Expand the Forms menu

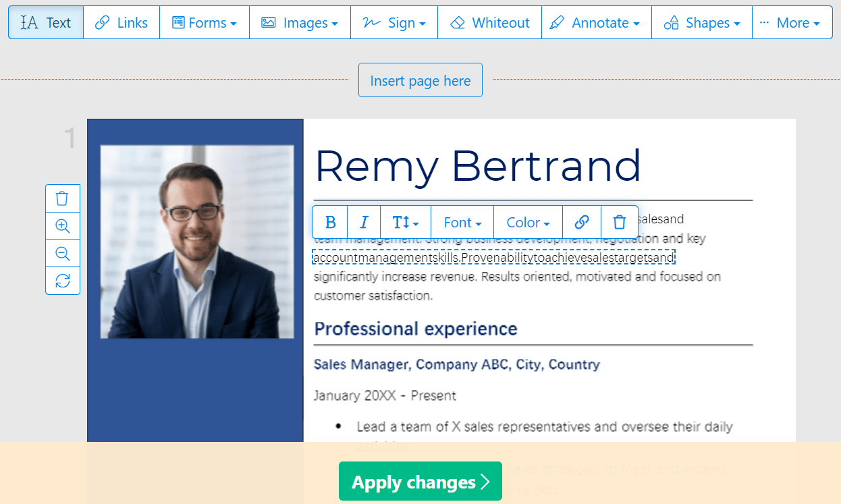coord(204,22)
